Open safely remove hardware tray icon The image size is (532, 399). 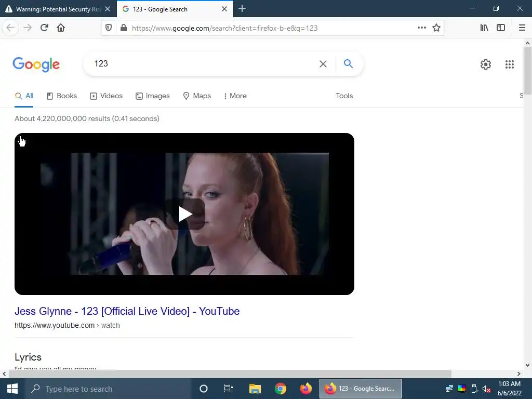[x=474, y=389]
